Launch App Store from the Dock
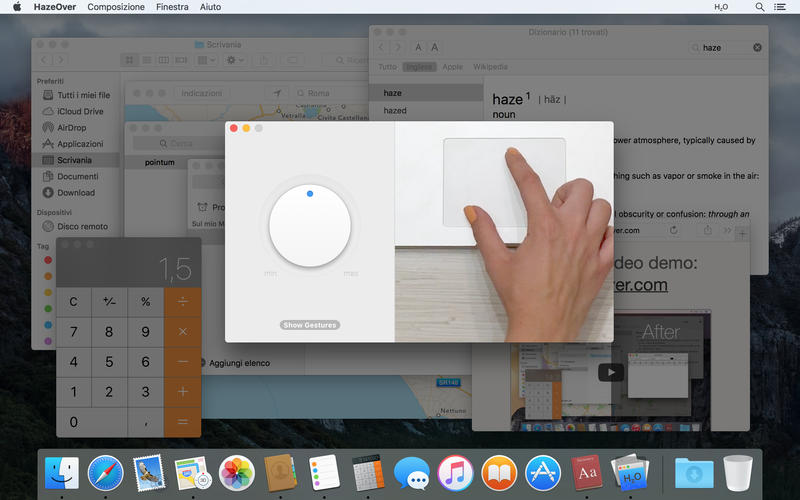The height and width of the screenshot is (500, 800). coord(543,473)
